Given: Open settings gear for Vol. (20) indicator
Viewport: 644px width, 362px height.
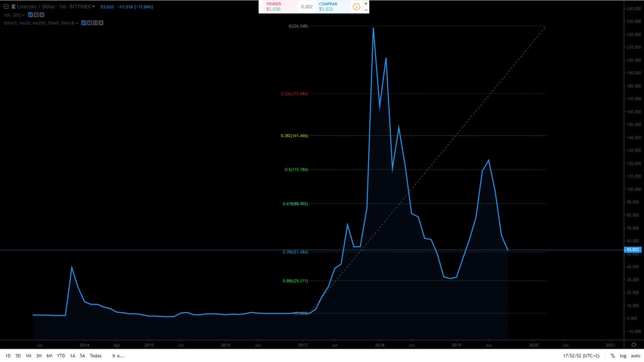Looking at the screenshot, I should pos(36,15).
